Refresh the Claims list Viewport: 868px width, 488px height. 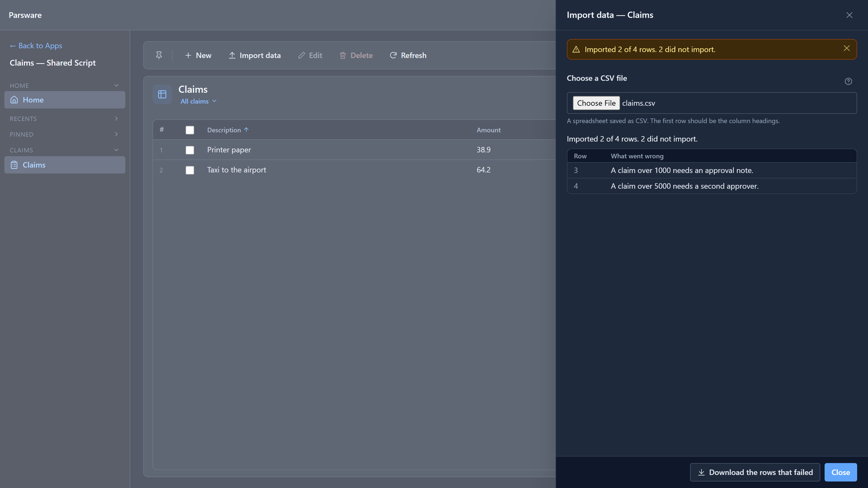point(408,55)
